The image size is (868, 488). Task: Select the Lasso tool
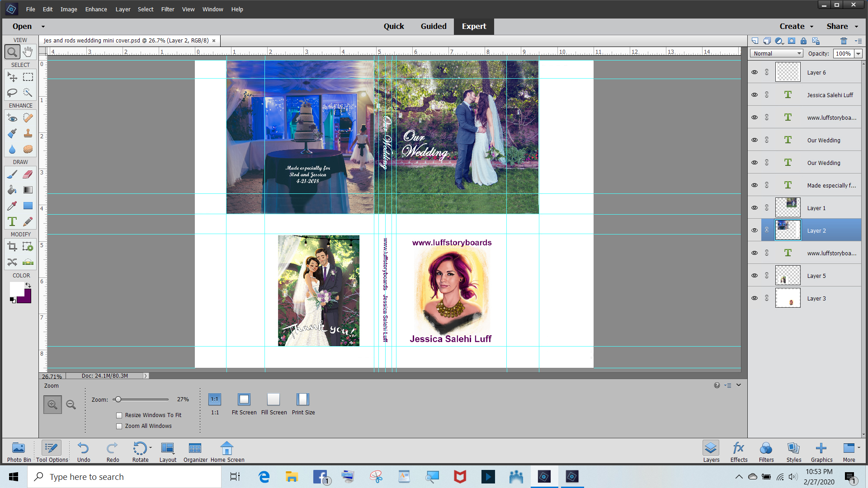click(x=12, y=93)
